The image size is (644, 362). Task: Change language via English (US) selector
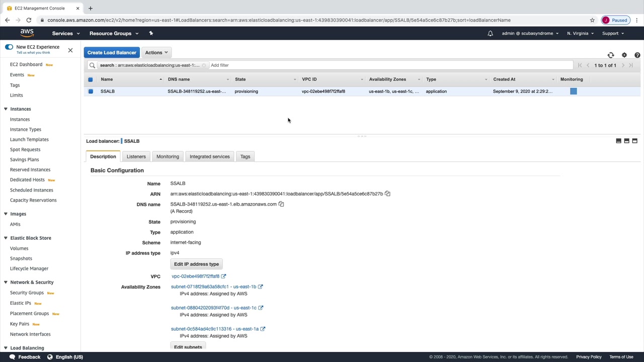[65, 357]
